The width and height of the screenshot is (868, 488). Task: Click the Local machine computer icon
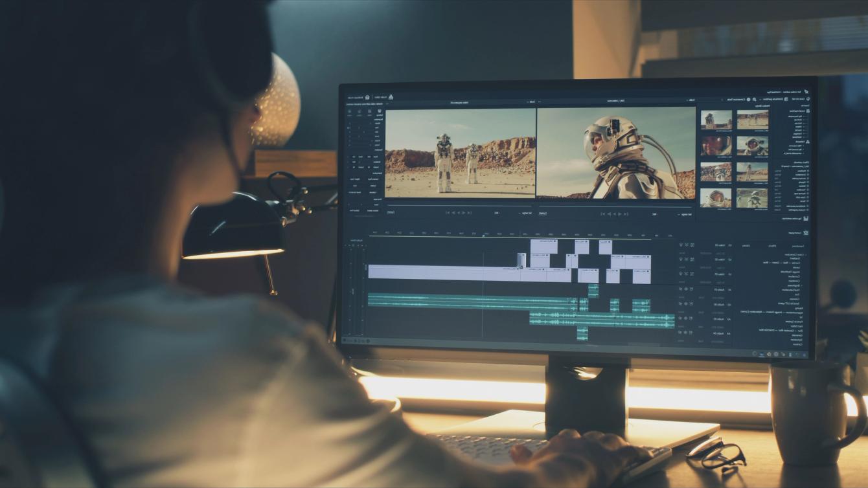point(808,111)
